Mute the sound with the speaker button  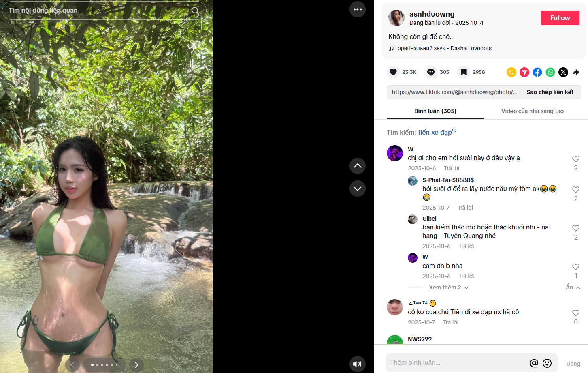point(358,364)
